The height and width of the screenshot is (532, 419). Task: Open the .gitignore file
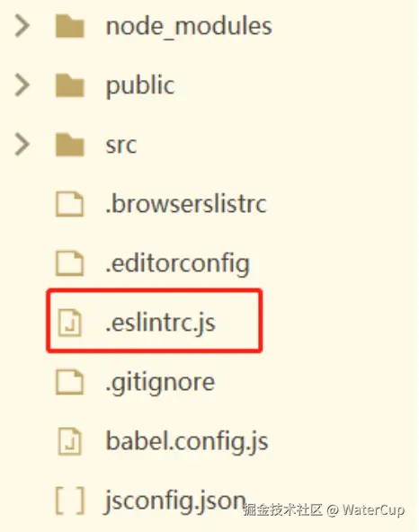160,384
